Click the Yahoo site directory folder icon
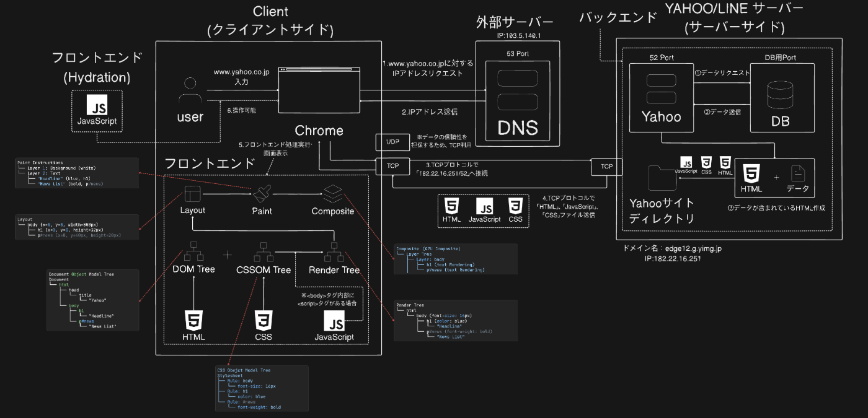868x418 pixels. click(661, 178)
